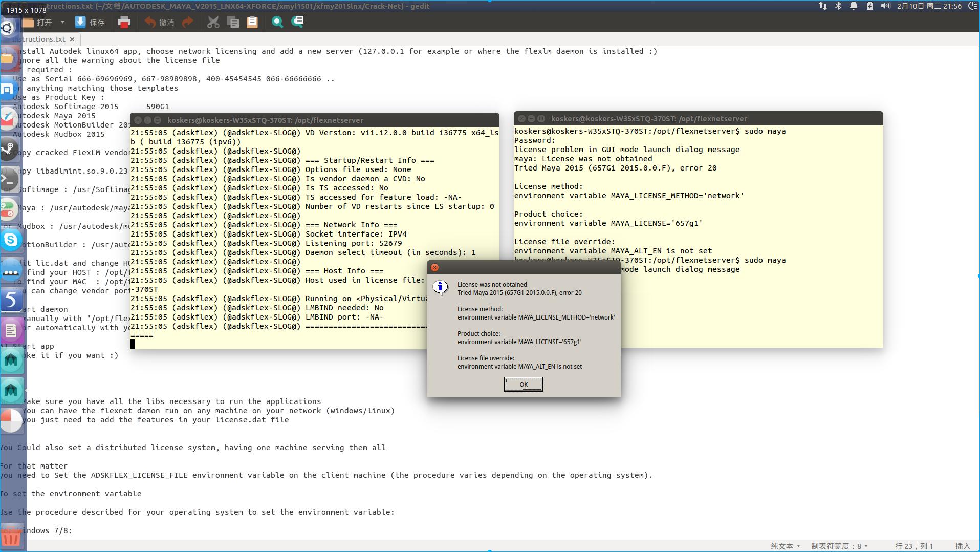This screenshot has height=552, width=980.
Task: Open the tab width (制表符宽度) dropdown
Action: coord(839,546)
